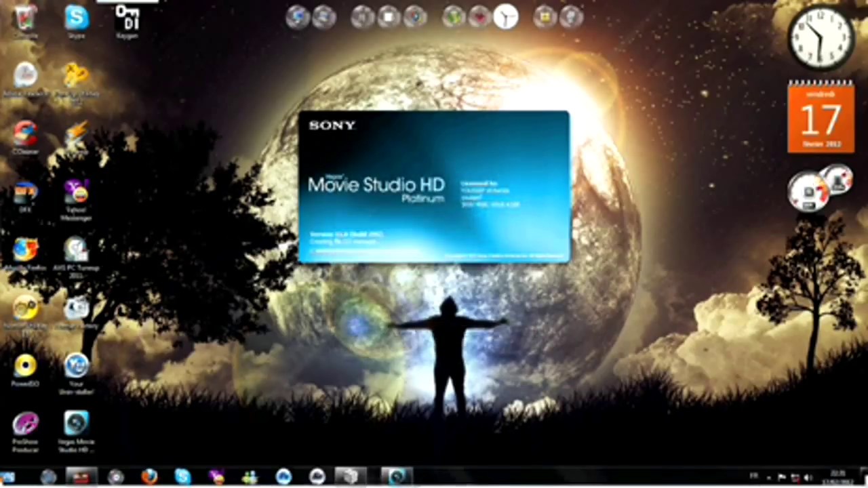Open the Recycle Bin desktop icon
Screen dimensions: 868x488
click(x=25, y=22)
